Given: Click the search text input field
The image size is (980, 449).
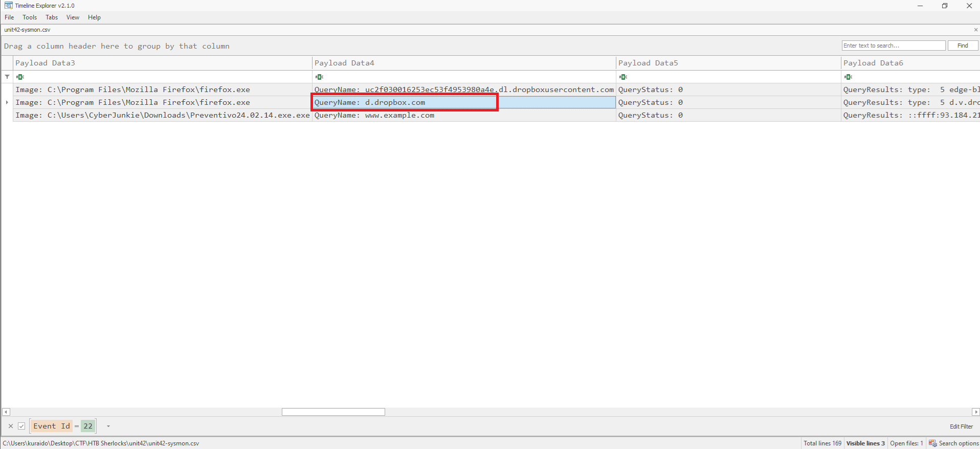Looking at the screenshot, I should point(893,46).
